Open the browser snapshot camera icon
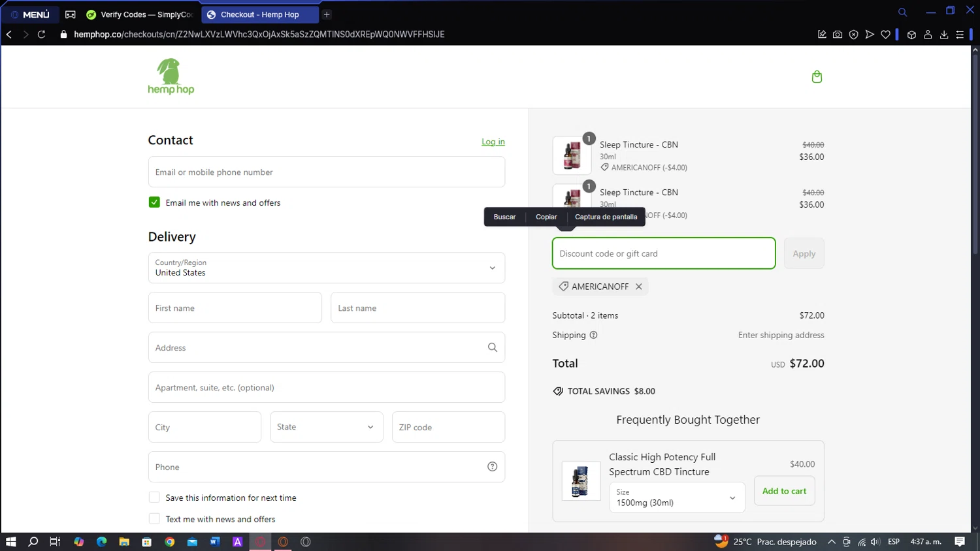Image resolution: width=980 pixels, height=551 pixels. (838, 35)
